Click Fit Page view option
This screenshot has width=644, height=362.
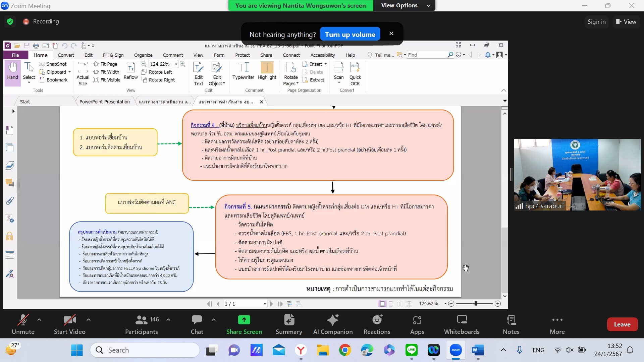105,64
